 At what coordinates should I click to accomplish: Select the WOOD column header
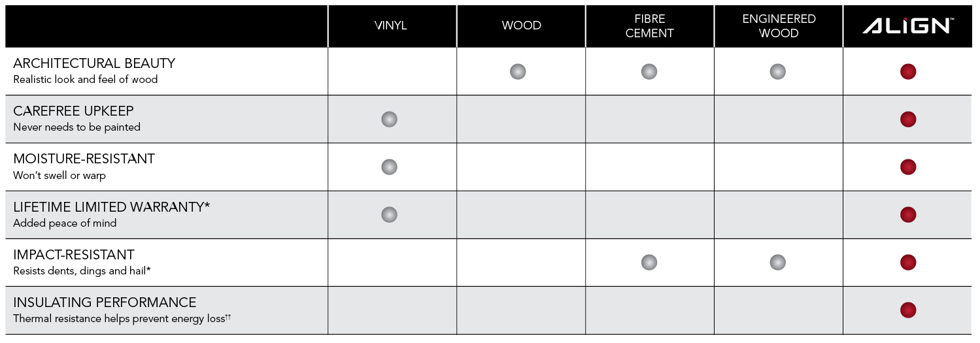click(x=521, y=25)
